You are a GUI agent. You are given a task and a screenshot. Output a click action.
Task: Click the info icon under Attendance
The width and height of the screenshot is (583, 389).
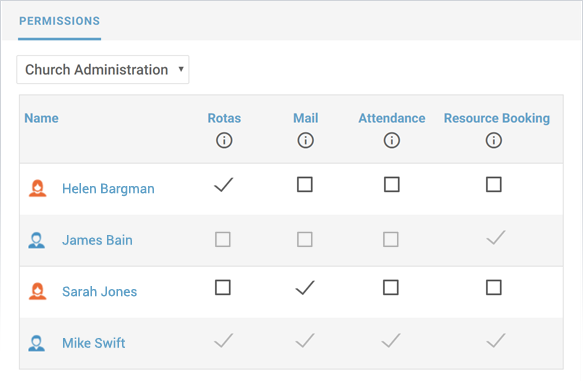392,140
